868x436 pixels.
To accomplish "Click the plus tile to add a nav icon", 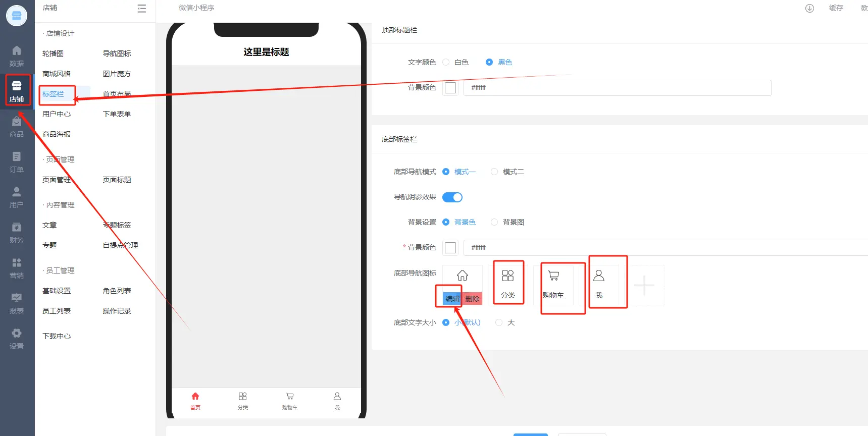I will coord(644,285).
